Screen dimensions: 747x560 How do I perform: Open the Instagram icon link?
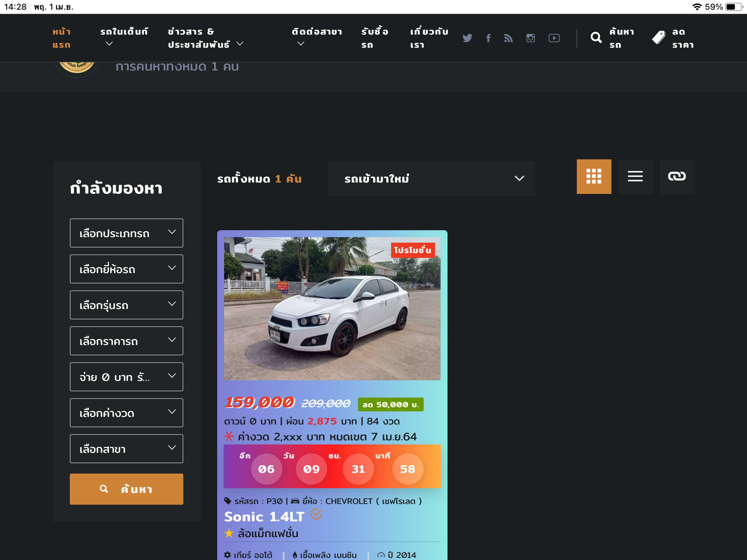tap(531, 38)
